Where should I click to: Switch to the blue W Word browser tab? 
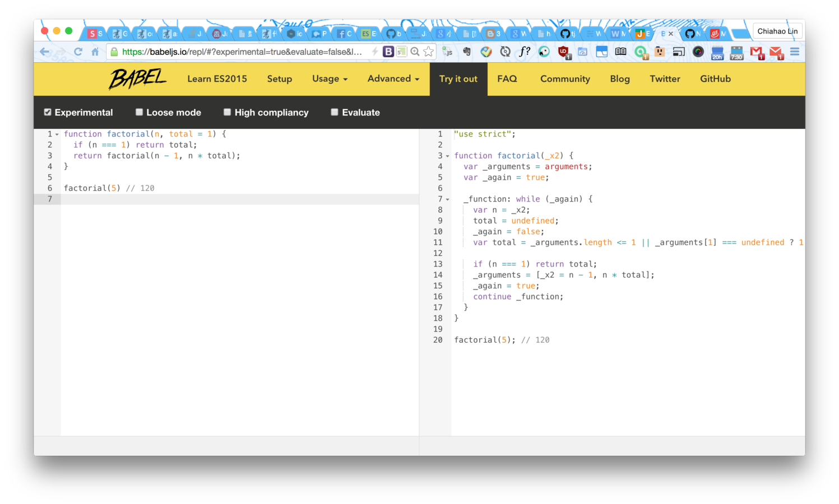point(618,34)
